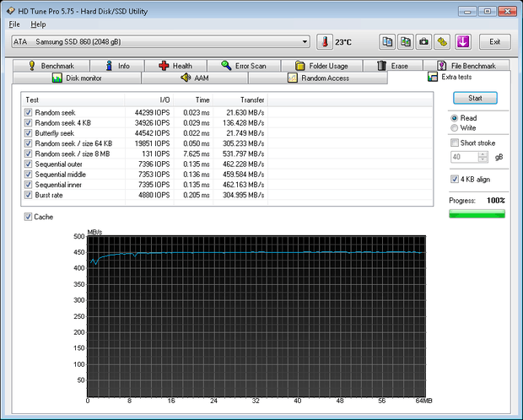Switch to the Disk monitor tab
The width and height of the screenshot is (523, 420).
point(77,78)
